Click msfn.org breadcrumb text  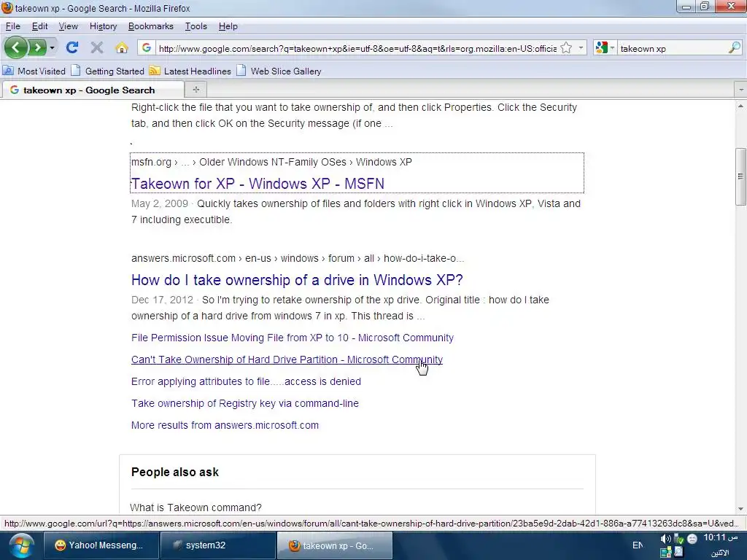coord(151,162)
